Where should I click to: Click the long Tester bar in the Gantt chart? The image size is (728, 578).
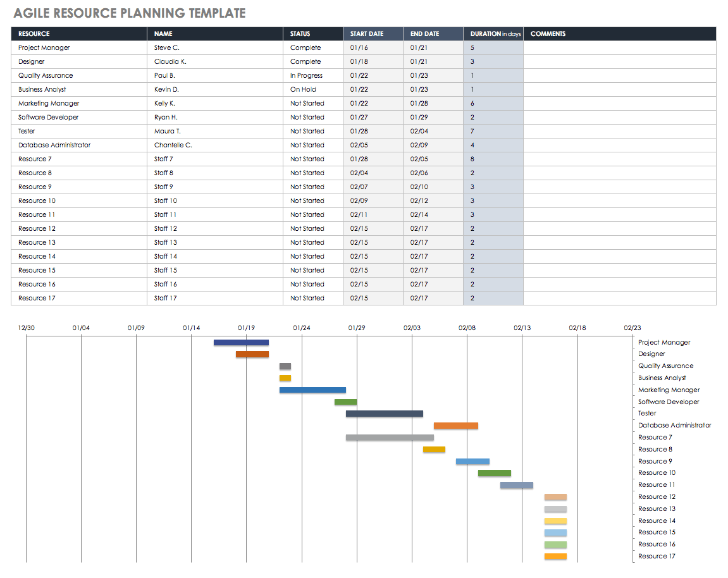click(384, 413)
